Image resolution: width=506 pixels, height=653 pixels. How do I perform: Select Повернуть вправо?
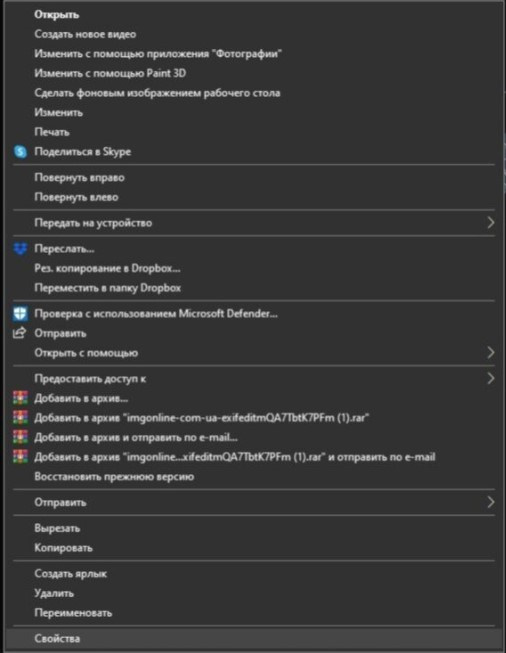click(79, 177)
